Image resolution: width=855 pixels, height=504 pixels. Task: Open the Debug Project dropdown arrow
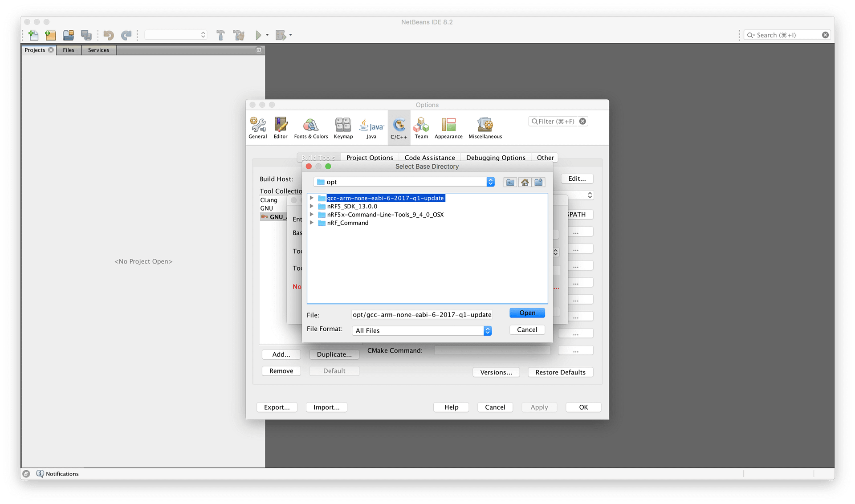pyautogui.click(x=290, y=35)
